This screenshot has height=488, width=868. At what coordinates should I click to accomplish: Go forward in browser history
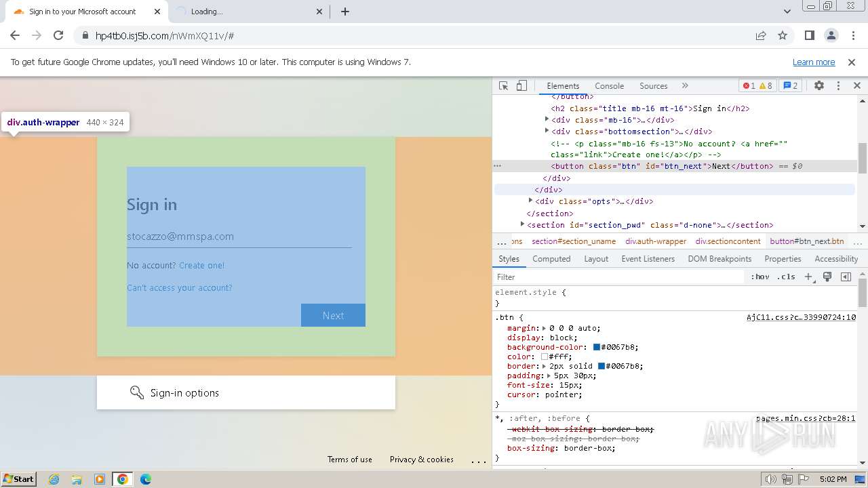click(37, 36)
